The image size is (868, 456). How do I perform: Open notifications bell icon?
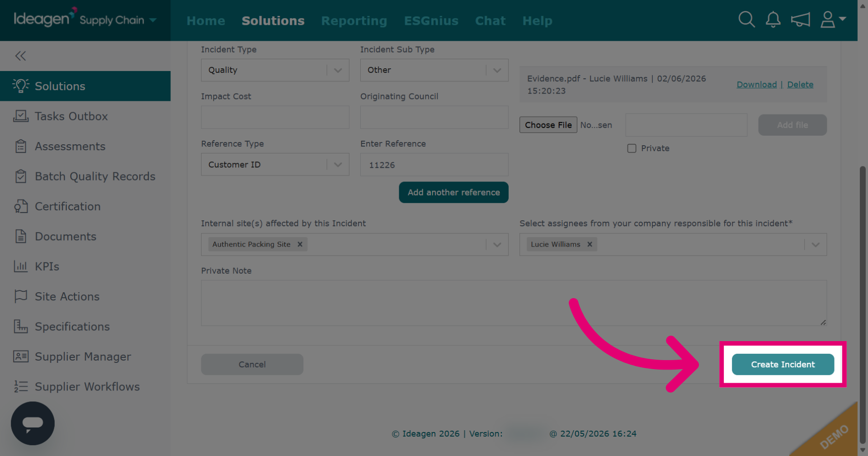(x=773, y=19)
